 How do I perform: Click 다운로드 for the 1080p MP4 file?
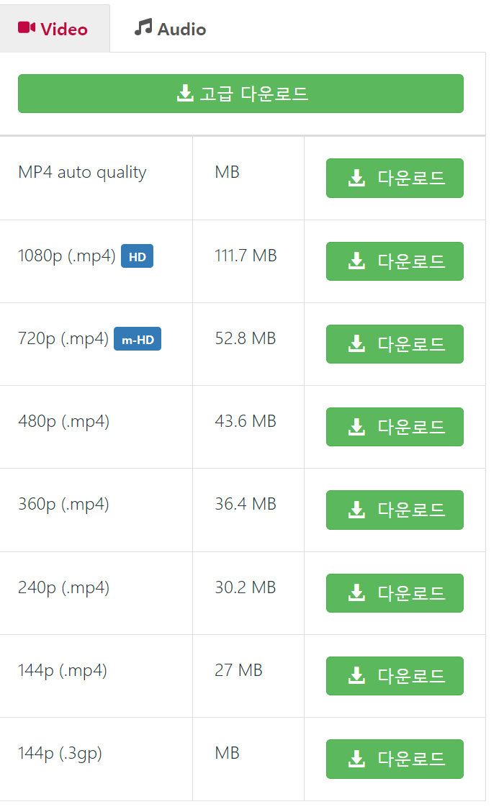click(395, 261)
